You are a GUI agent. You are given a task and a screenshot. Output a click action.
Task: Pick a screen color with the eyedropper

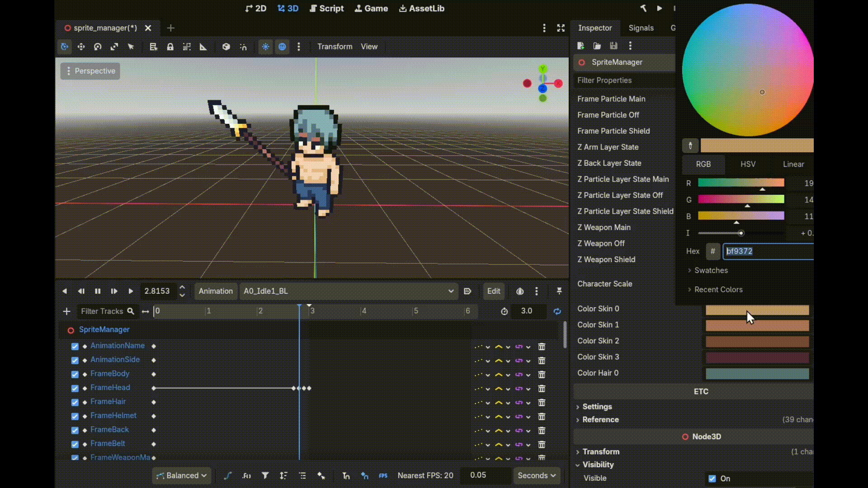[x=690, y=145]
